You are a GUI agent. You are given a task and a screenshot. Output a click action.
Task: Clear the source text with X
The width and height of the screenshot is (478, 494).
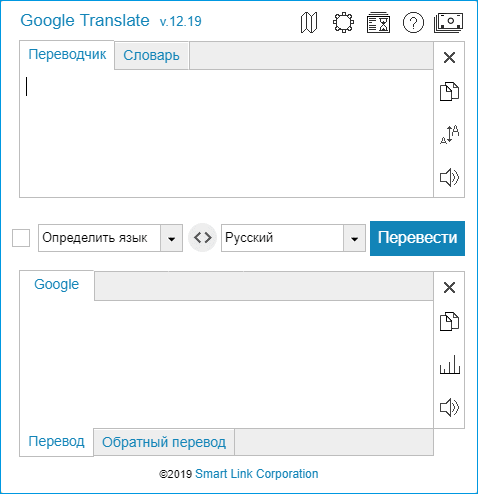[449, 58]
